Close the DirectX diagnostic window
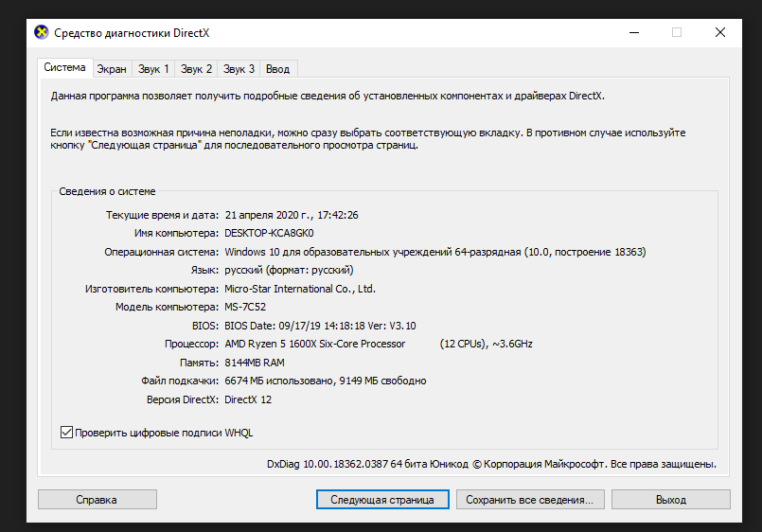The width and height of the screenshot is (762, 532). click(x=720, y=32)
